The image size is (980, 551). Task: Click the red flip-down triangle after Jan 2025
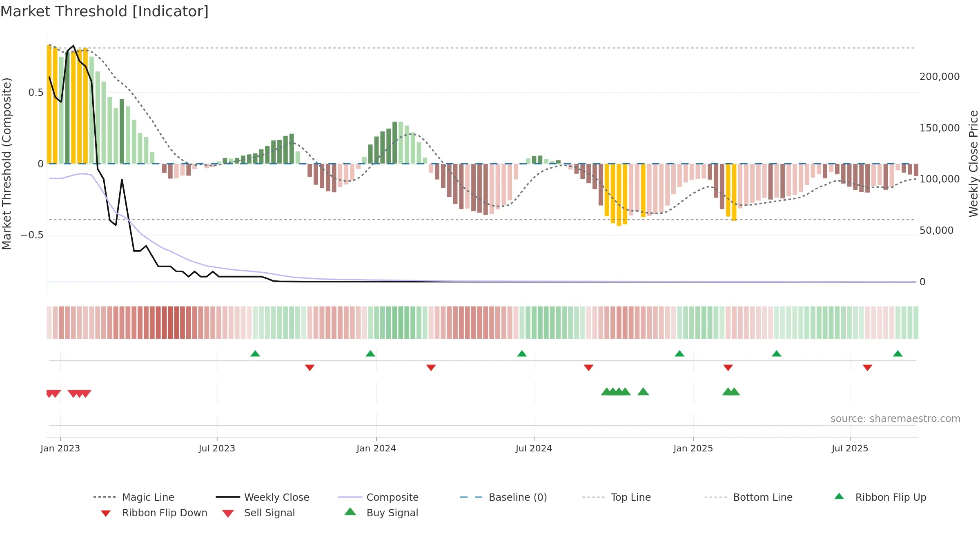(x=728, y=368)
